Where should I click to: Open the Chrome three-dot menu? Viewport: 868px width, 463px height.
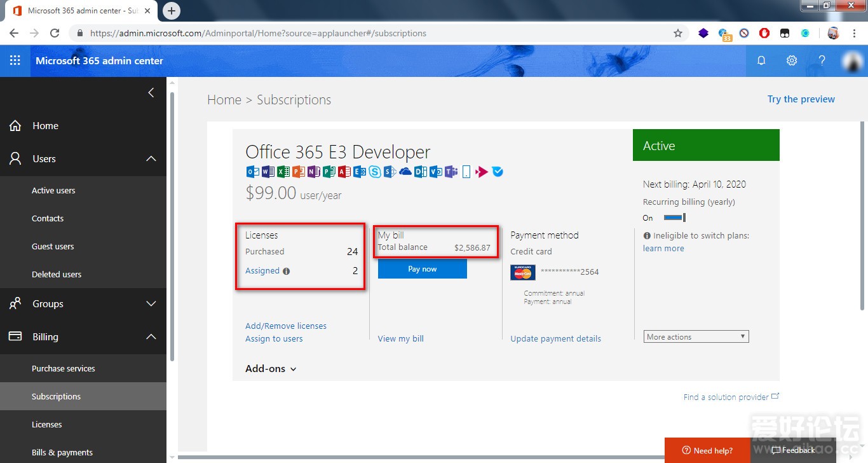(853, 33)
